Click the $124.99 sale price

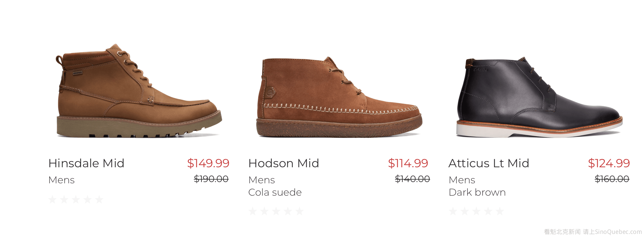tap(609, 163)
